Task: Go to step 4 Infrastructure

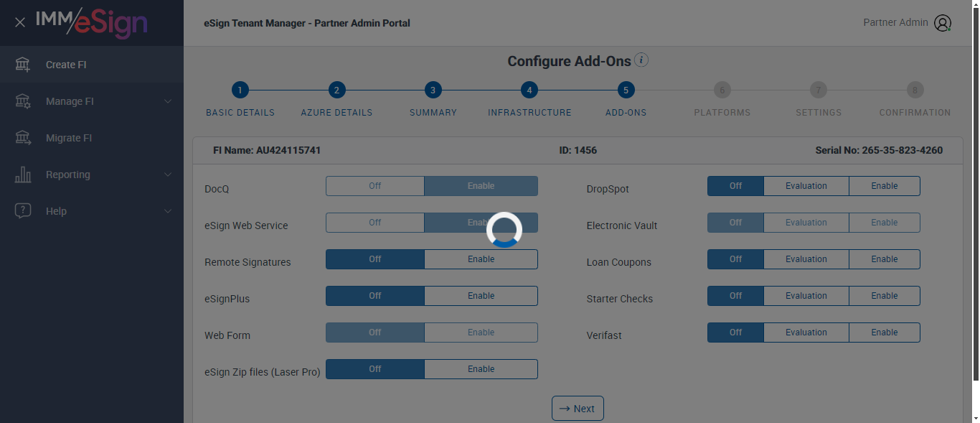Action: click(x=529, y=90)
